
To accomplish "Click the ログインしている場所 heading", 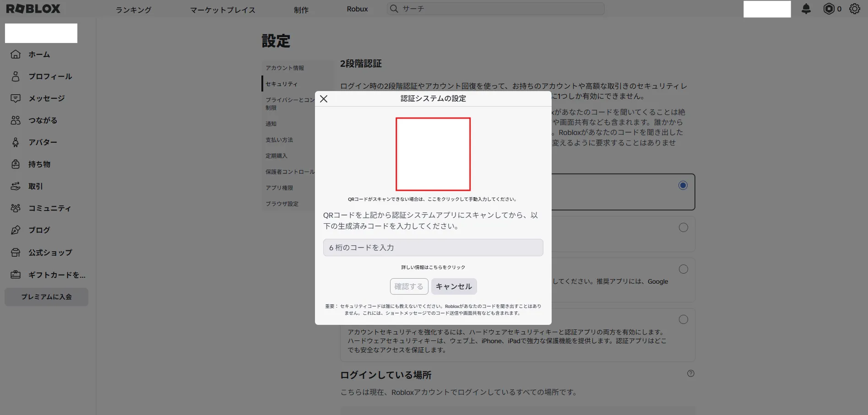I will coord(386,375).
